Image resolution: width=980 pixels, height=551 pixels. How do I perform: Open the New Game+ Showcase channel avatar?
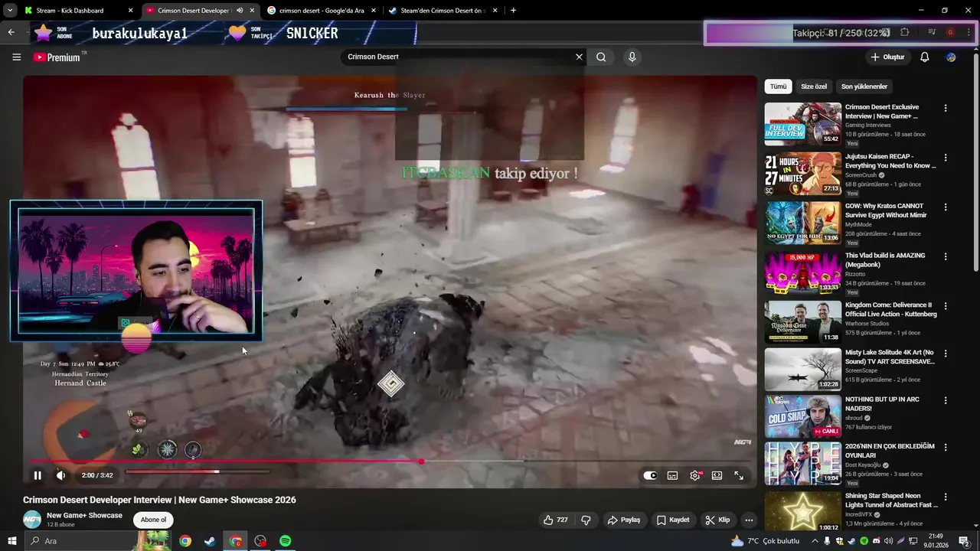click(x=32, y=520)
